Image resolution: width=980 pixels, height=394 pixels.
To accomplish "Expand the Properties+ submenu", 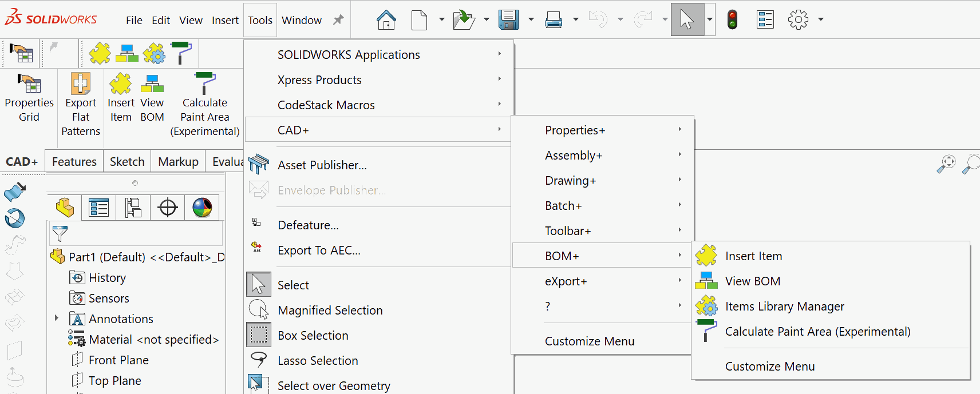I will pyautogui.click(x=602, y=130).
